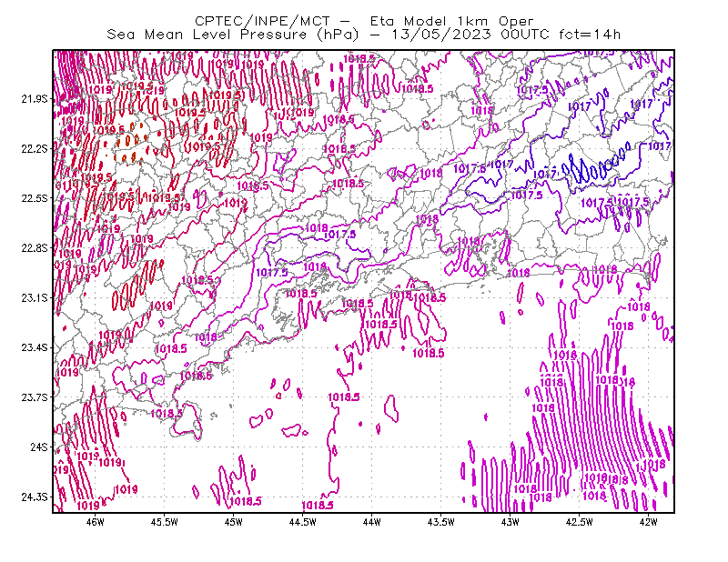
Task: Click the 23.7S latitude axis label
Action: click(x=35, y=397)
